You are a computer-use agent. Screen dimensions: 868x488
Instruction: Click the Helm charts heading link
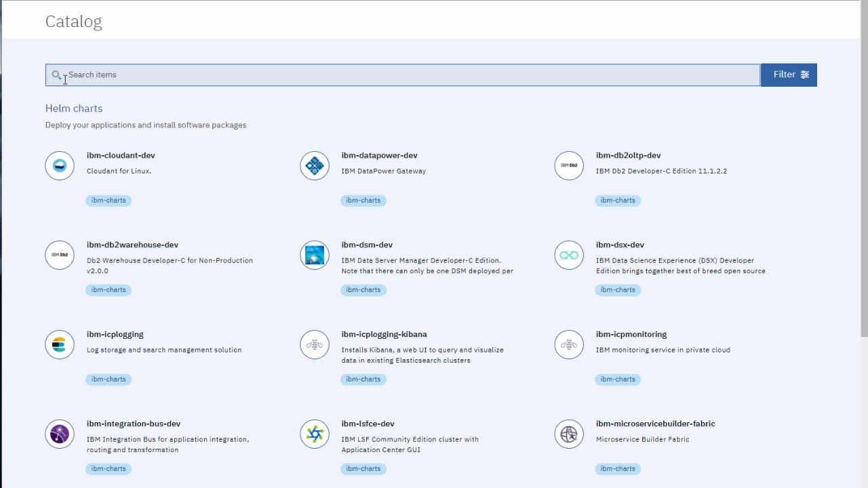pyautogui.click(x=73, y=108)
